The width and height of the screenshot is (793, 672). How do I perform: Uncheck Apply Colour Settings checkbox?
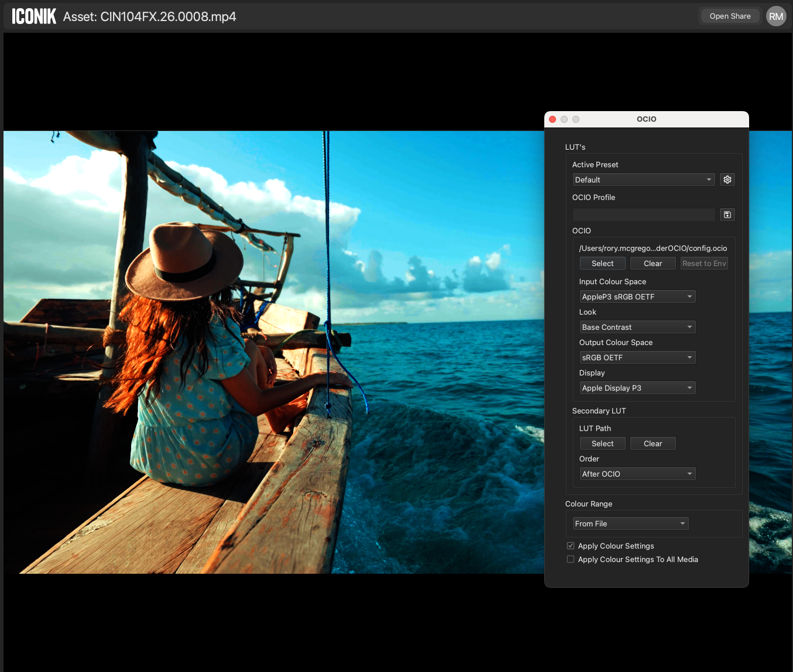pyautogui.click(x=571, y=546)
